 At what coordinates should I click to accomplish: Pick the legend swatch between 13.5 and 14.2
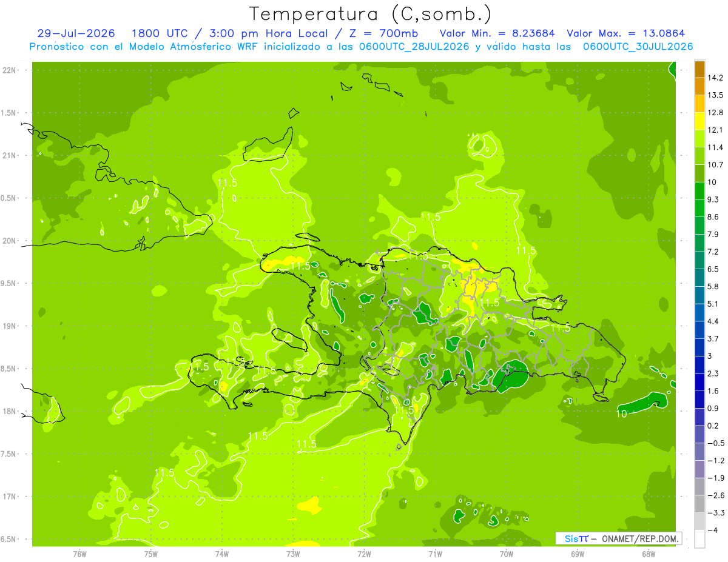click(x=699, y=87)
